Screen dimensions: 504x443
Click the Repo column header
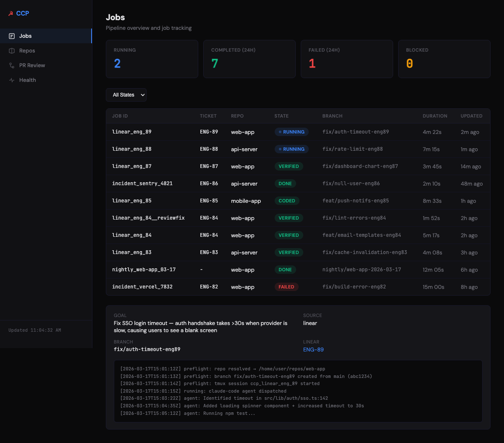(x=237, y=116)
